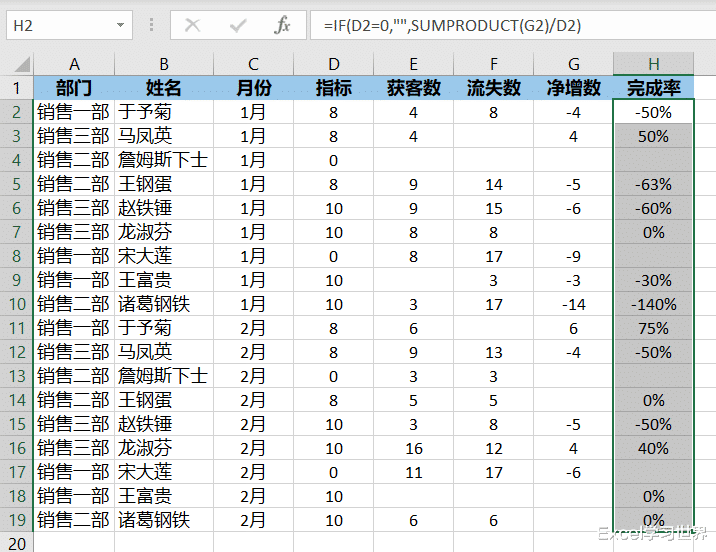
Task: Select column E header
Action: click(414, 64)
